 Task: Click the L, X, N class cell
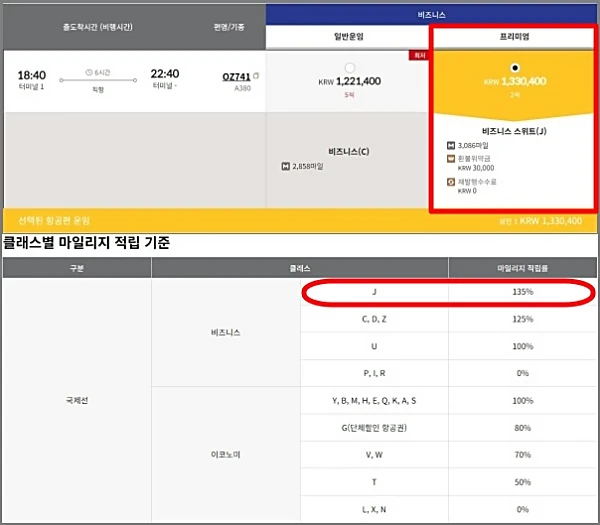(374, 510)
